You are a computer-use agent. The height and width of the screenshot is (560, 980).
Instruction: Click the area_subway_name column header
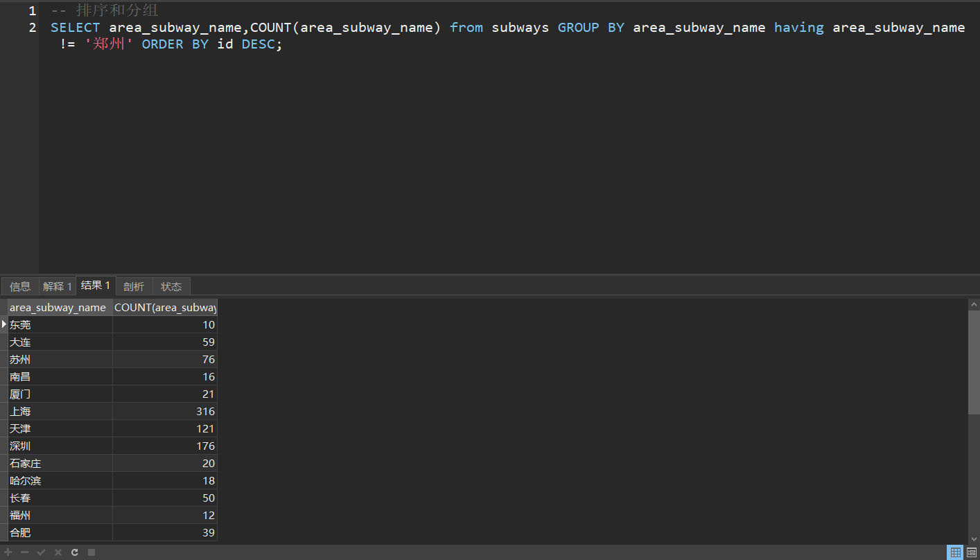click(x=60, y=308)
